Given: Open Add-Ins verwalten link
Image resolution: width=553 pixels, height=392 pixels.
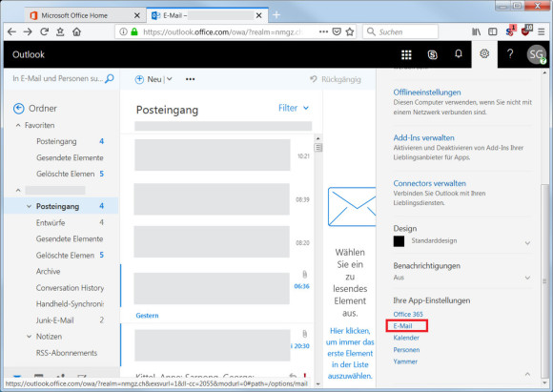Looking at the screenshot, I should tap(423, 137).
